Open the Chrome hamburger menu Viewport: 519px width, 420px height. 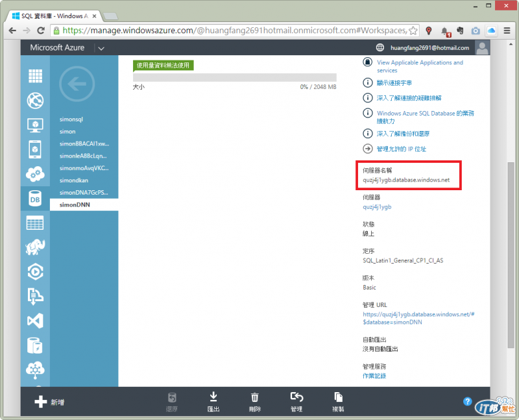pos(507,31)
